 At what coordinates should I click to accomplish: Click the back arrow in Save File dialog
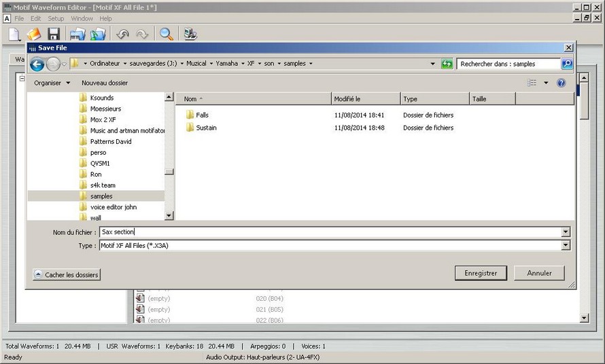(37, 65)
